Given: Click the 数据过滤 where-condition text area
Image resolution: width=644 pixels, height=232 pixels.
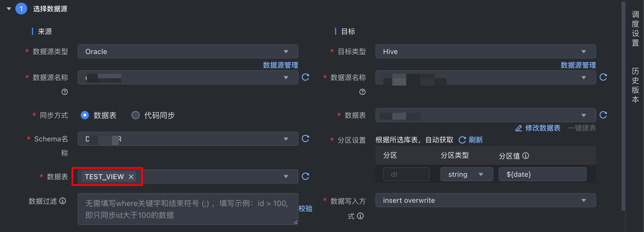Looking at the screenshot, I should point(188,209).
